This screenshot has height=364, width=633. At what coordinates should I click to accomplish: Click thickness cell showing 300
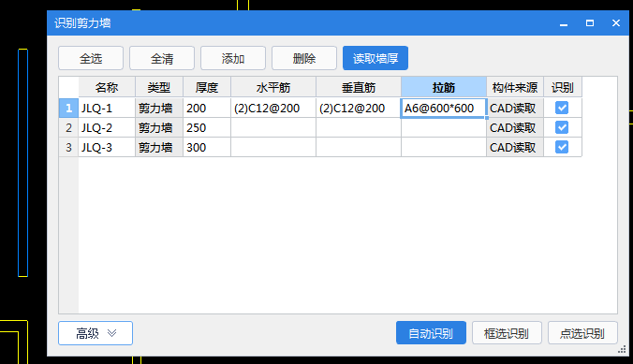pyautogui.click(x=207, y=147)
